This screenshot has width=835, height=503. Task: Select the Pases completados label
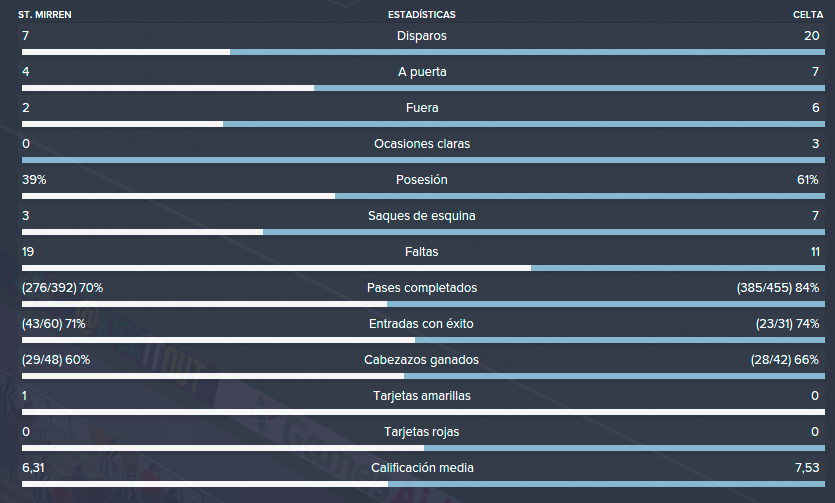click(422, 288)
